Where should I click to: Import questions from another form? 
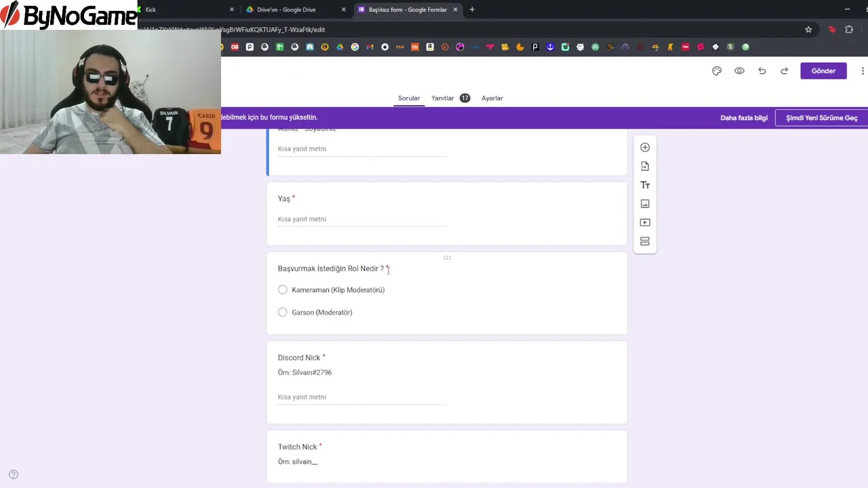coord(645,166)
